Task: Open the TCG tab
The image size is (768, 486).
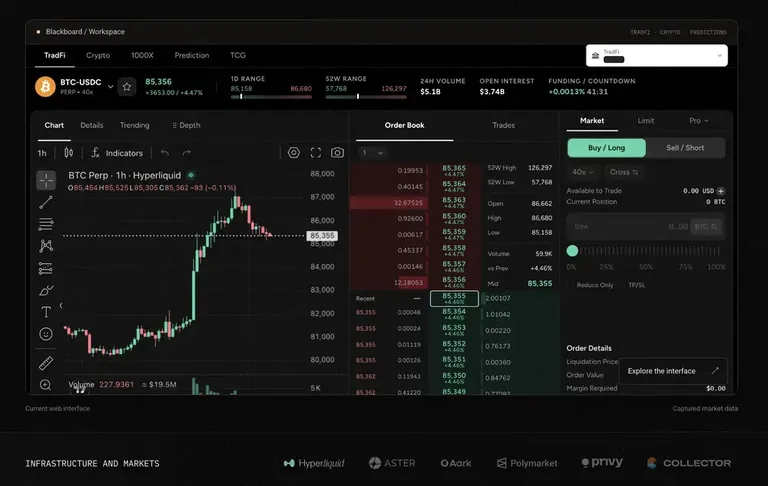Action: click(x=238, y=55)
